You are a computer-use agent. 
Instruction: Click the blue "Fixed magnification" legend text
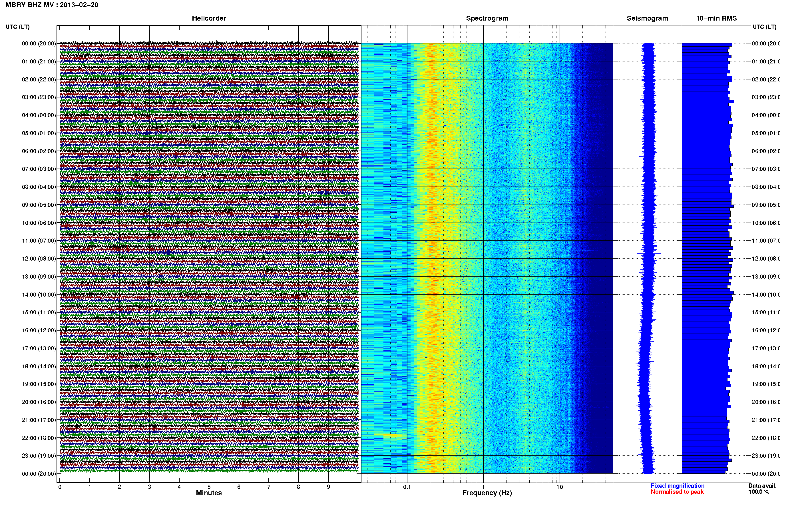pyautogui.click(x=678, y=486)
